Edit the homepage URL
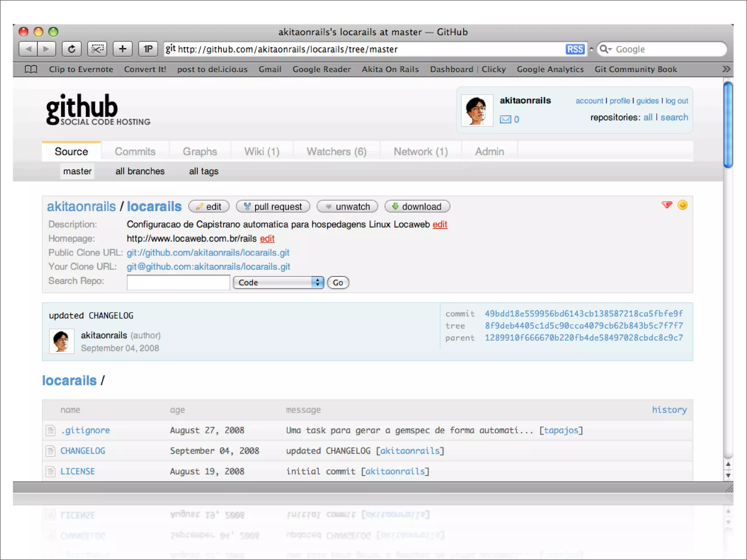Image resolution: width=747 pixels, height=560 pixels. pyautogui.click(x=267, y=239)
